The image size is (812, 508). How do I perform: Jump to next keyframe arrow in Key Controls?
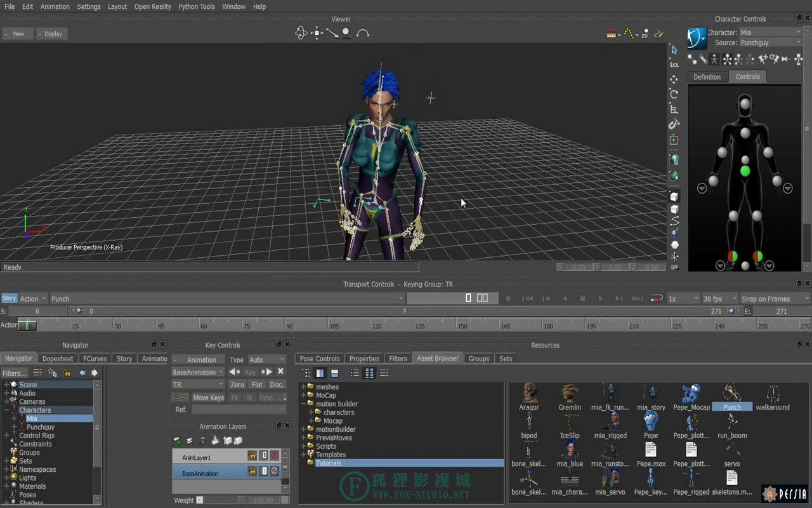click(267, 371)
